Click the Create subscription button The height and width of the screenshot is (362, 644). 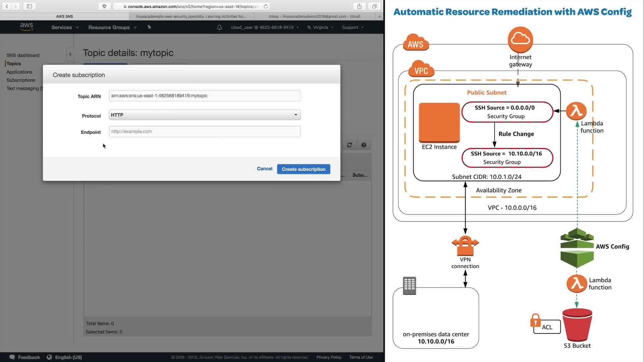(304, 169)
